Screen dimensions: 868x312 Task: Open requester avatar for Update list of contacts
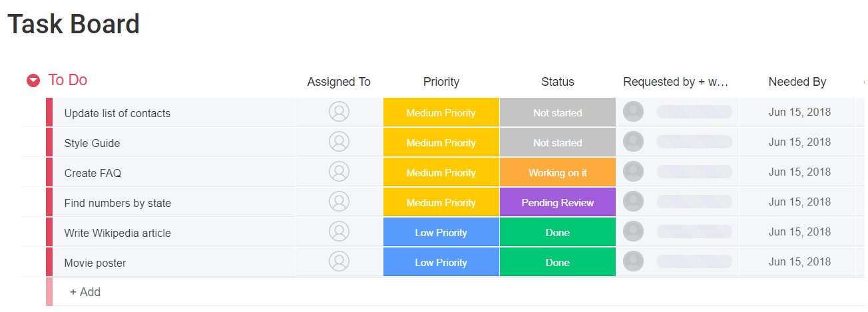click(x=633, y=112)
